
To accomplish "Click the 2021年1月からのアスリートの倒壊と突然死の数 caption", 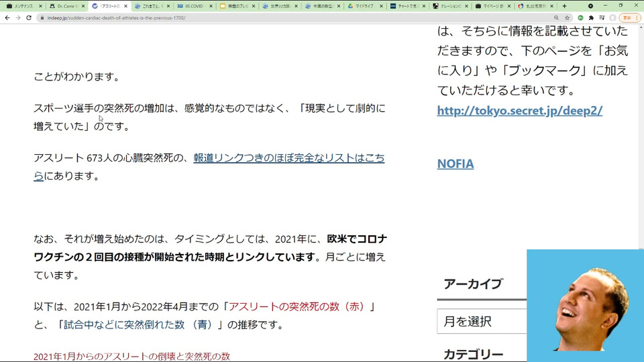I will click(131, 356).
